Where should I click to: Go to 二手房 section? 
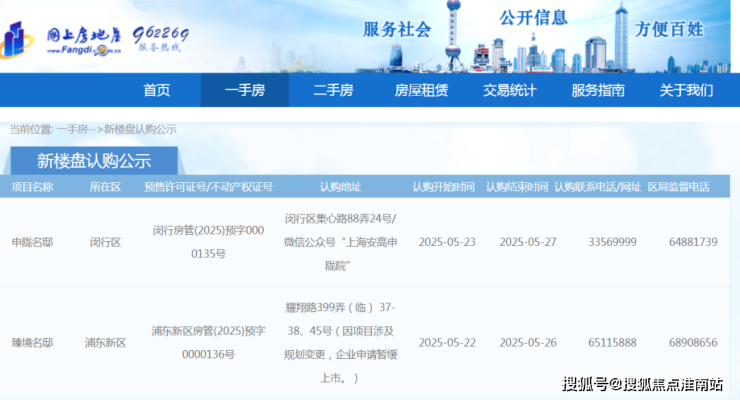pyautogui.click(x=333, y=90)
